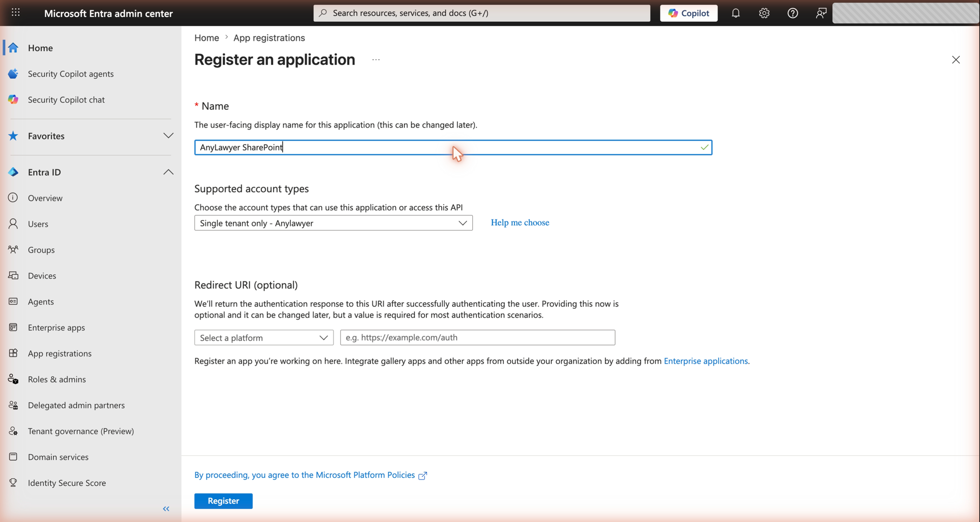Click the Home breadcrumb link
The width and height of the screenshot is (980, 522).
tap(207, 38)
